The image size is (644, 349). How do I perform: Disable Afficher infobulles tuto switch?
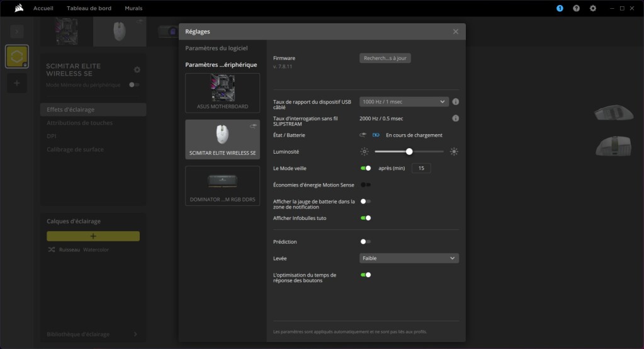pos(366,218)
